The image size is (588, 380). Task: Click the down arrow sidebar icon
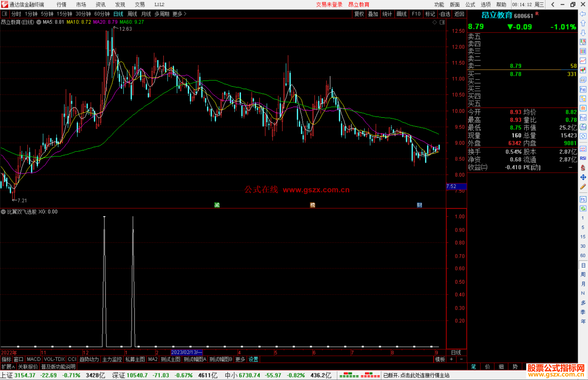(583, 33)
